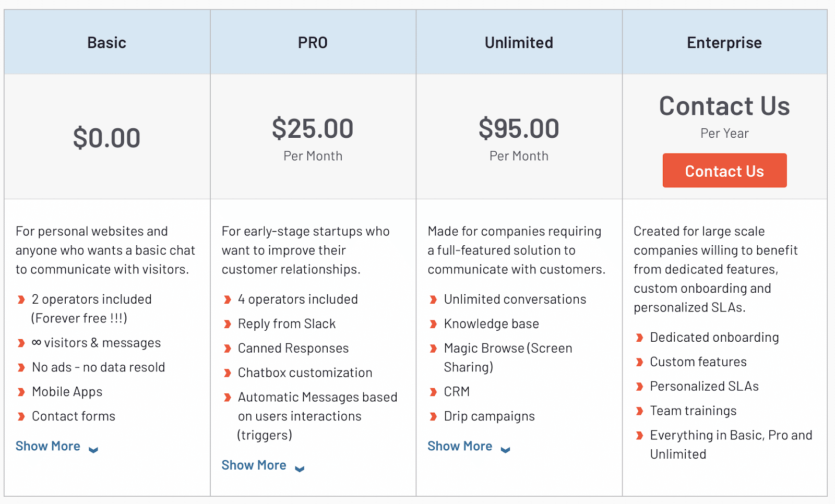Click the $95.00 Unlimited price

pos(519,128)
